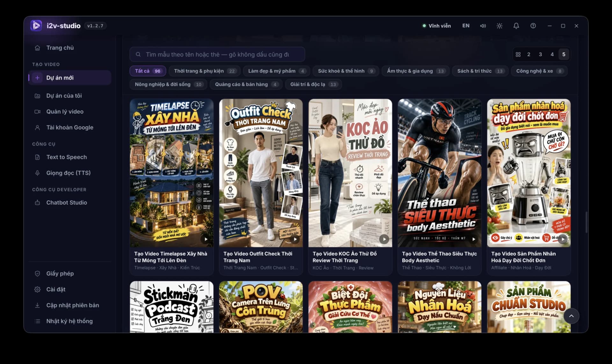Set grid to 4 columns
This screenshot has height=364, width=612.
(552, 54)
